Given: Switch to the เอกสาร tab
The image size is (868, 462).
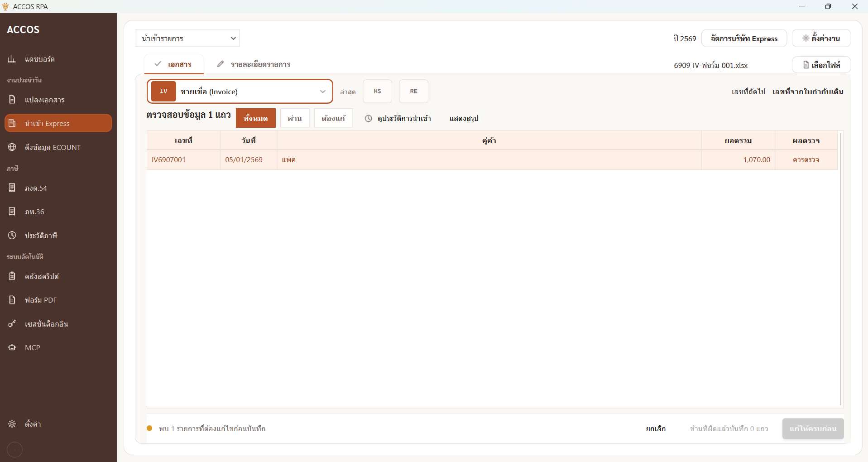Looking at the screenshot, I should point(174,64).
